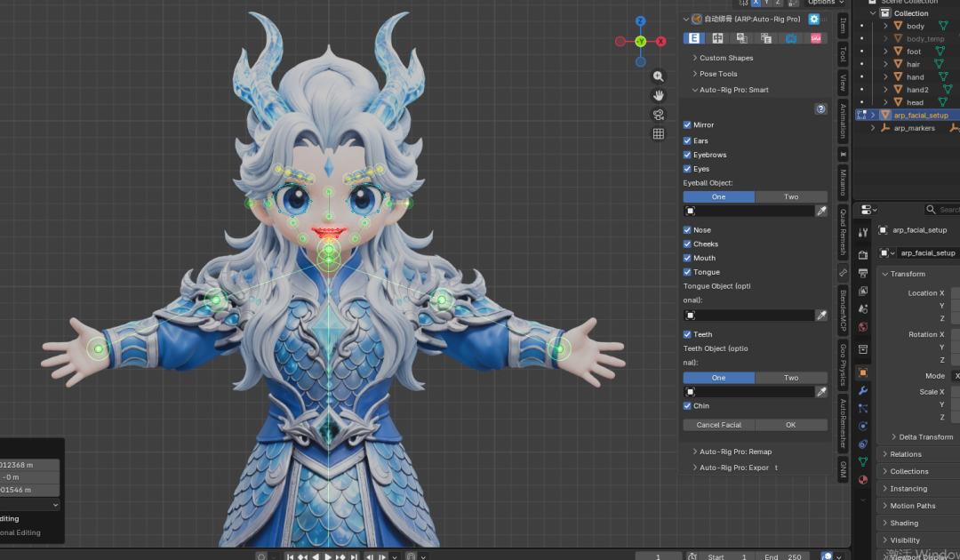Click the Eyeball Object input field
The image size is (960, 560).
point(748,212)
